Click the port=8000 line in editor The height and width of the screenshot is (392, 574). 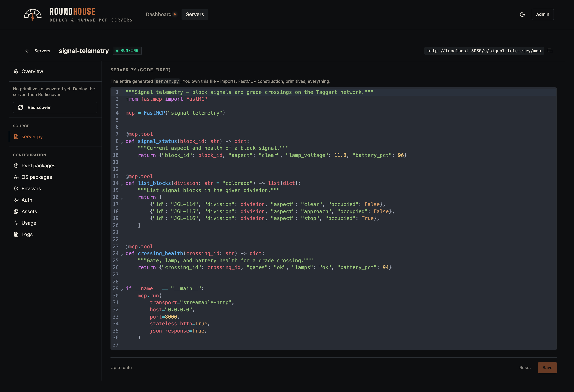pyautogui.click(x=165, y=317)
